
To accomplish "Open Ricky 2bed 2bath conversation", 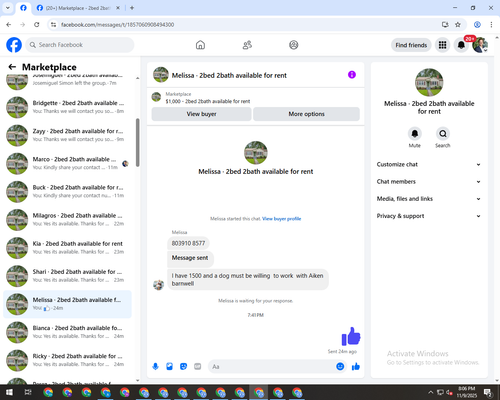I will coord(67,360).
